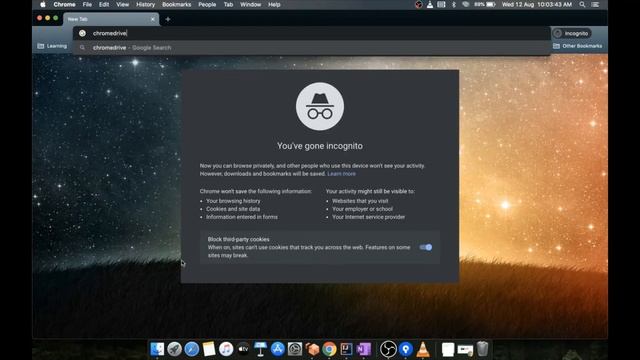Image resolution: width=640 pixels, height=360 pixels.
Task: Open VLC media player from the dock
Action: (x=423, y=349)
